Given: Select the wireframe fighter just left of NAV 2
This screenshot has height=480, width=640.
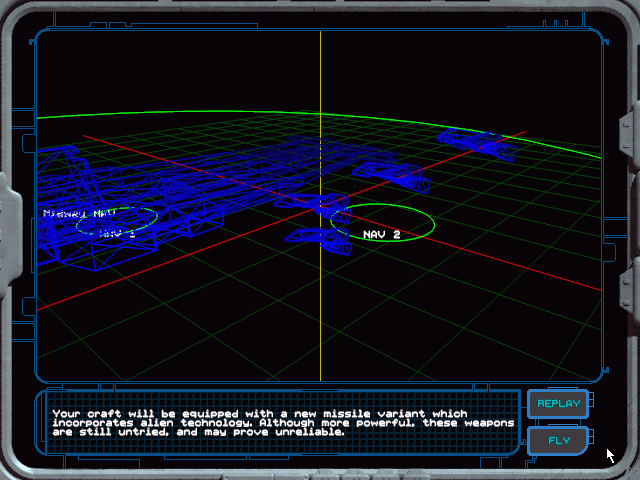Looking at the screenshot, I should point(319,241).
